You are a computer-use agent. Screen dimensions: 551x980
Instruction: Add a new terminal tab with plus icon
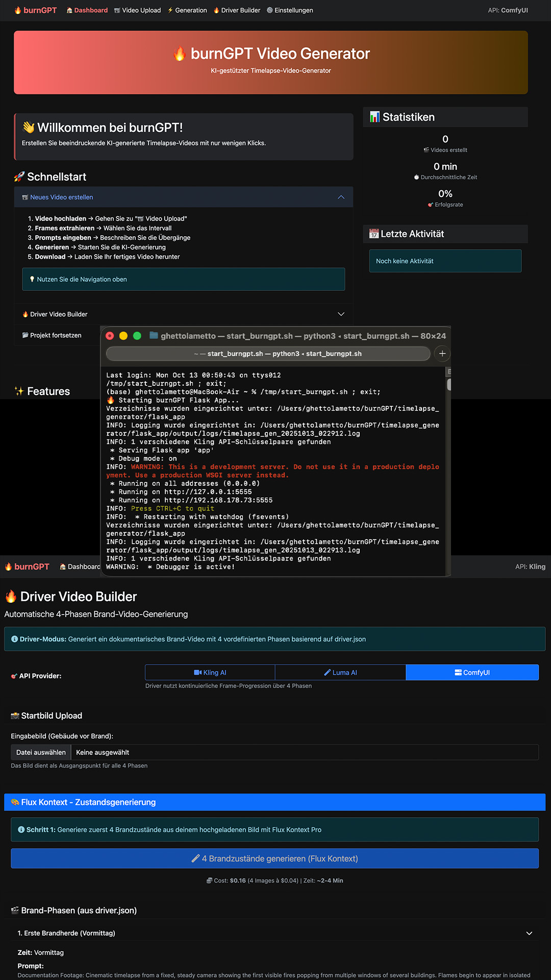tap(442, 353)
